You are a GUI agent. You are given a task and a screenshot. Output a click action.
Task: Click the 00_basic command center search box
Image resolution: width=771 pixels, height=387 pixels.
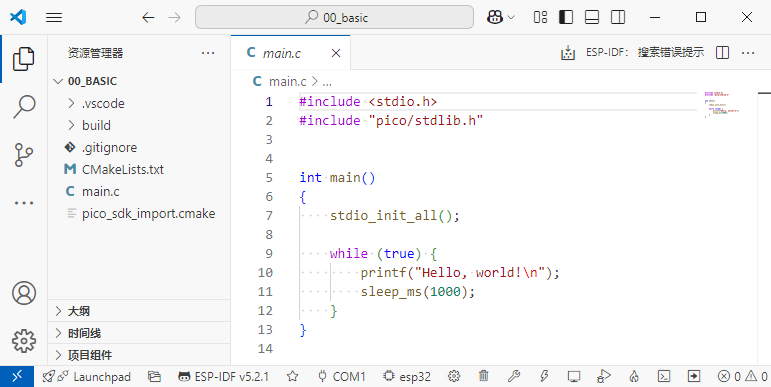(334, 18)
